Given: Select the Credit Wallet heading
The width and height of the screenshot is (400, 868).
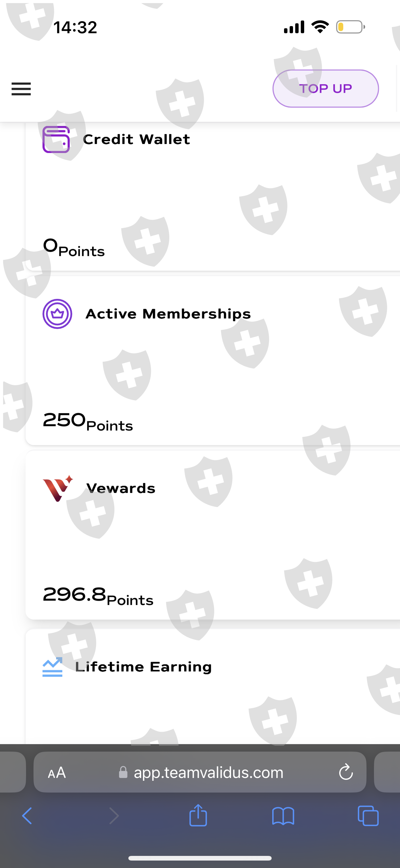Looking at the screenshot, I should tap(136, 139).
